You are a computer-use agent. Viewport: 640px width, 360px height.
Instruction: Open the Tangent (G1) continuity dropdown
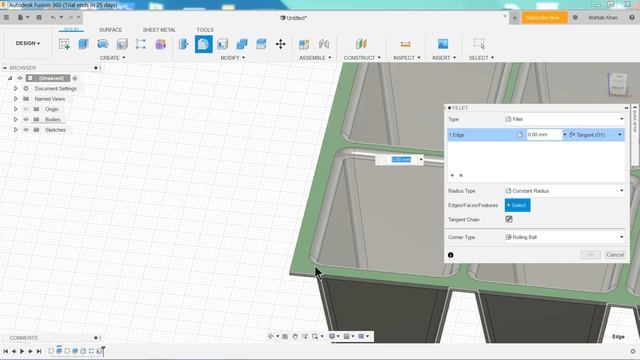[x=596, y=135]
